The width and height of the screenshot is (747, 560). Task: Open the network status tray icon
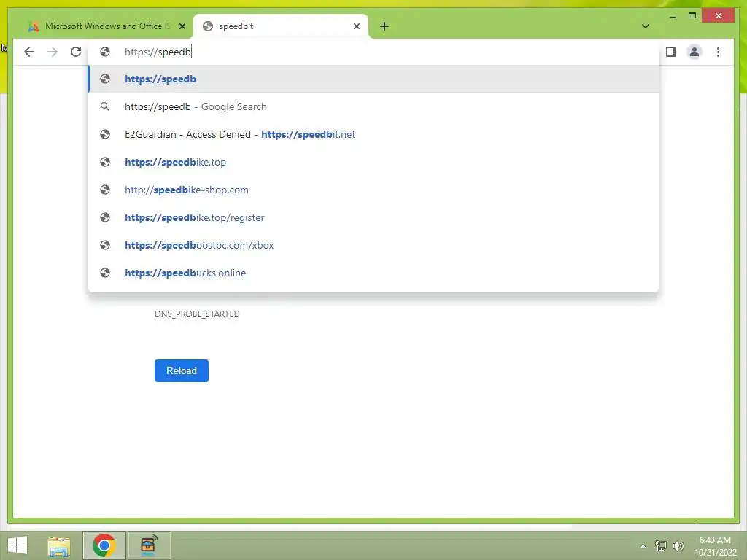click(x=661, y=545)
